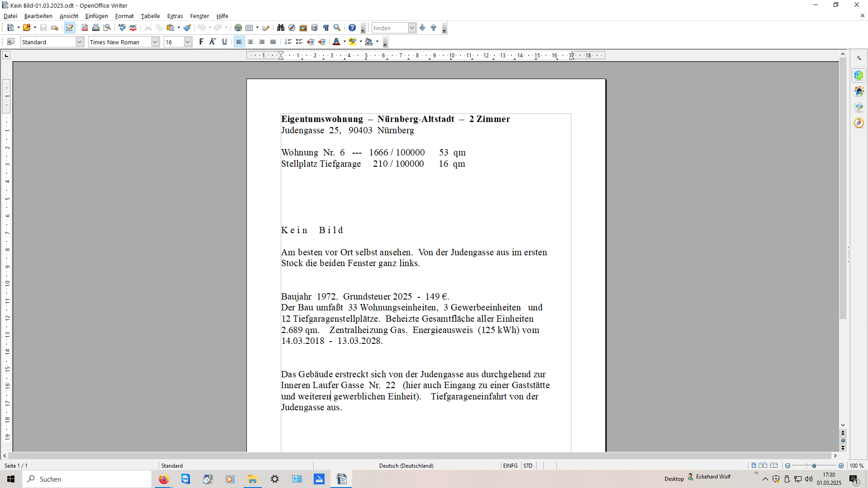Toggle italic formatting K button
The height and width of the screenshot is (488, 868).
coord(213,42)
